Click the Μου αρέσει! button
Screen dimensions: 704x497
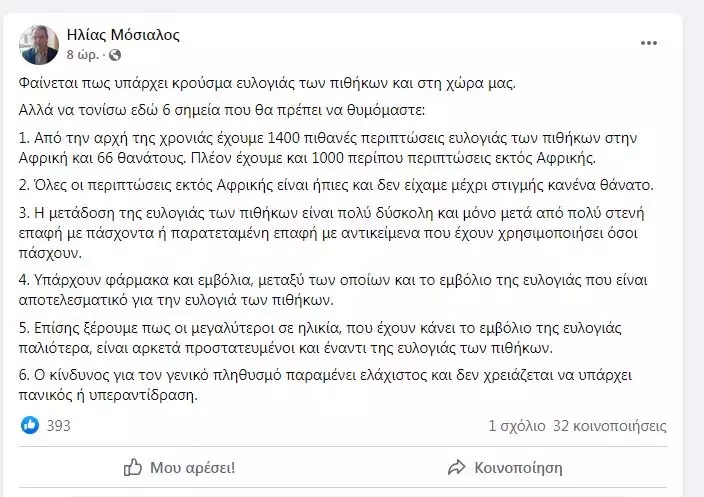[x=179, y=467]
